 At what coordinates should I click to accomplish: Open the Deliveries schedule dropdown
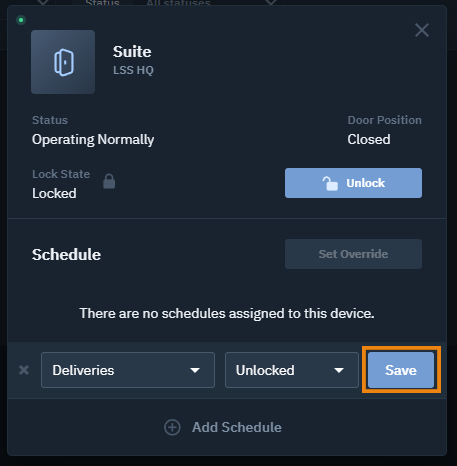pyautogui.click(x=128, y=370)
